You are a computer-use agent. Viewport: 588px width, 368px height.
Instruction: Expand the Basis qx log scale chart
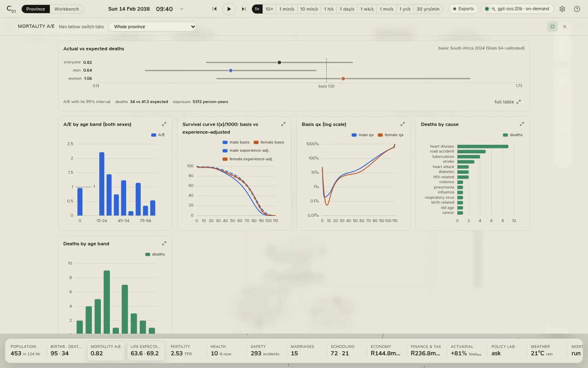coord(403,124)
